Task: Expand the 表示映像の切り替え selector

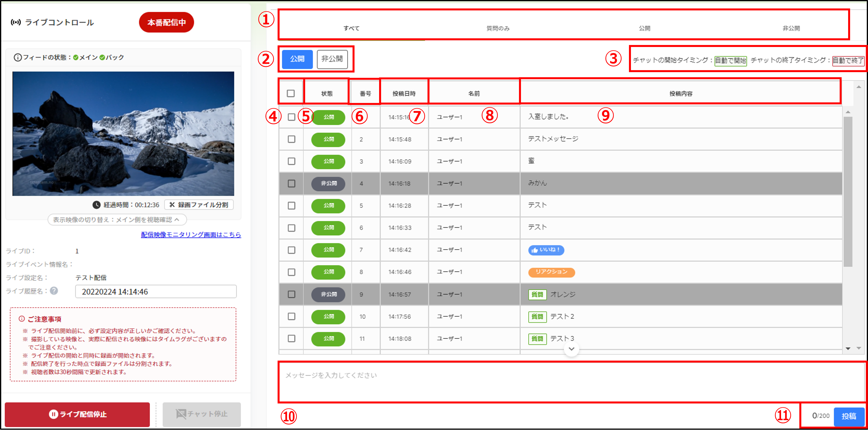Action: (117, 220)
